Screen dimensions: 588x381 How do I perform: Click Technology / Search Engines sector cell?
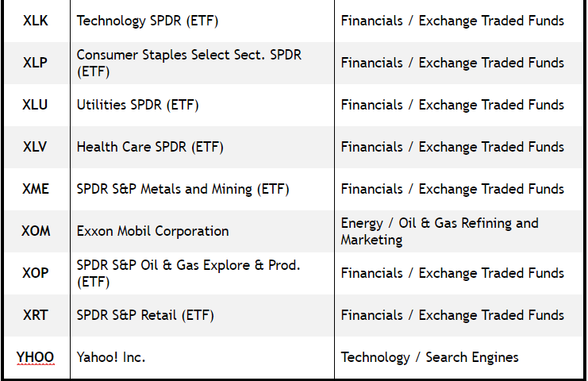coord(459,357)
